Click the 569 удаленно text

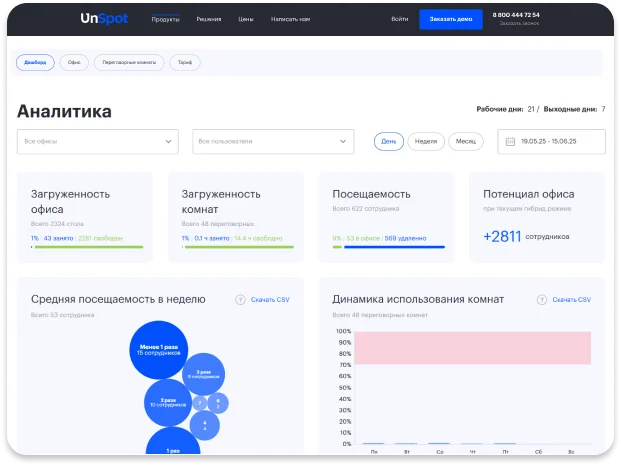(405, 238)
